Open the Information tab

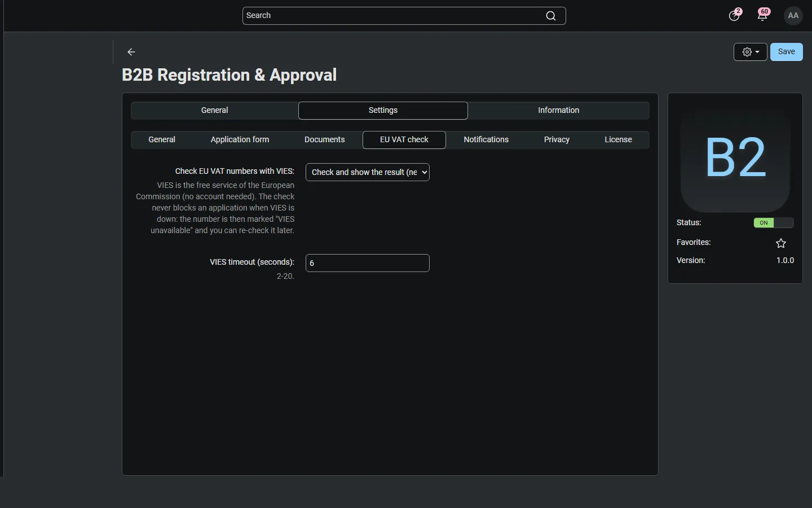[558, 111]
